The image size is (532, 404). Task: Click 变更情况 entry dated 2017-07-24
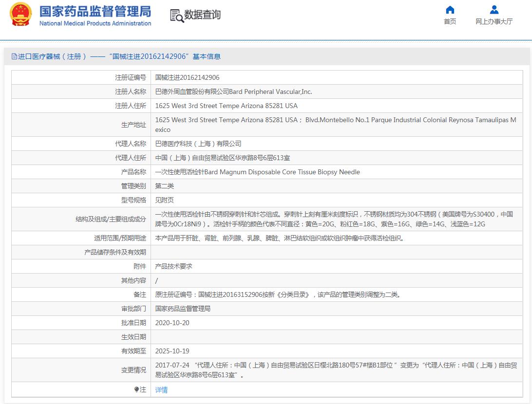pyautogui.click(x=336, y=370)
